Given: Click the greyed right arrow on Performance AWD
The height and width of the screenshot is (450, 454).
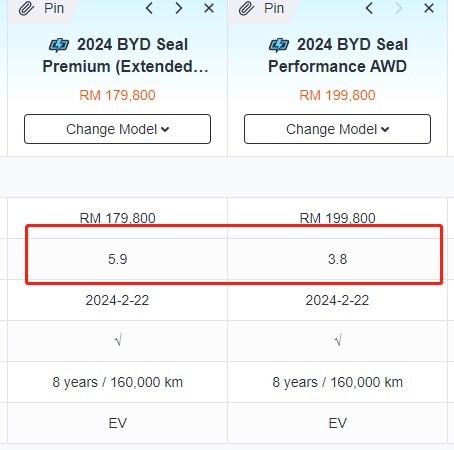Looking at the screenshot, I should point(399,8).
